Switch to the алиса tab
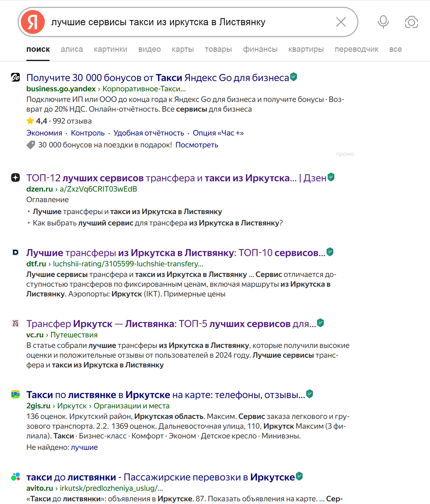The width and height of the screenshot is (430, 504). [72, 49]
